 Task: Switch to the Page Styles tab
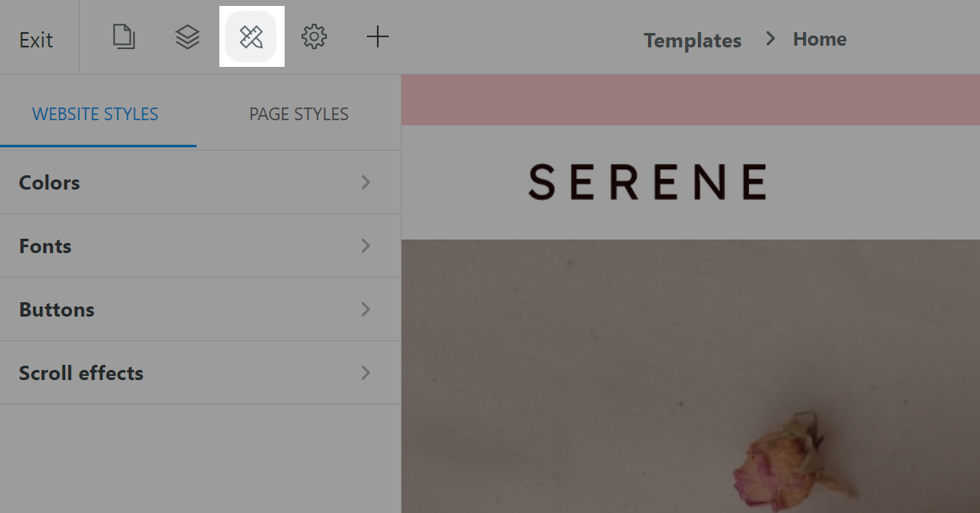299,114
